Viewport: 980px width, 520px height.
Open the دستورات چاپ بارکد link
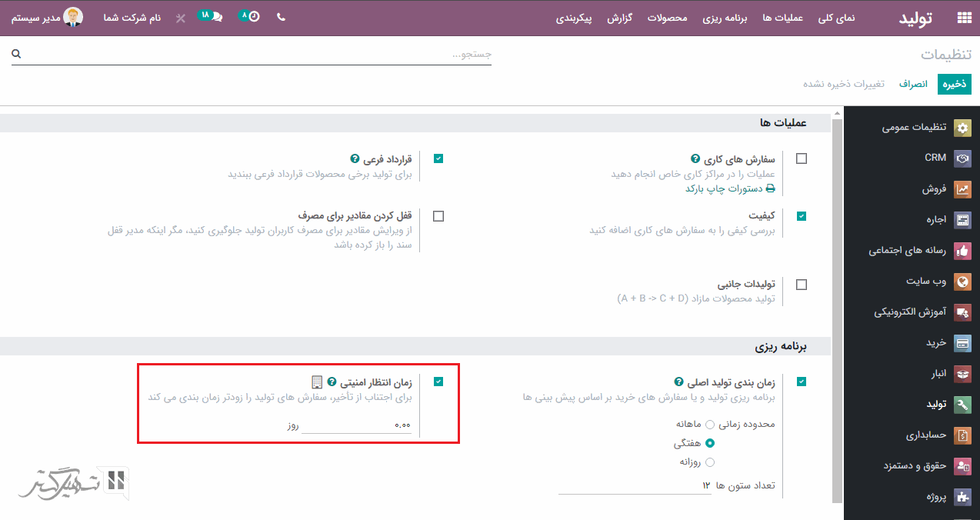pos(730,188)
